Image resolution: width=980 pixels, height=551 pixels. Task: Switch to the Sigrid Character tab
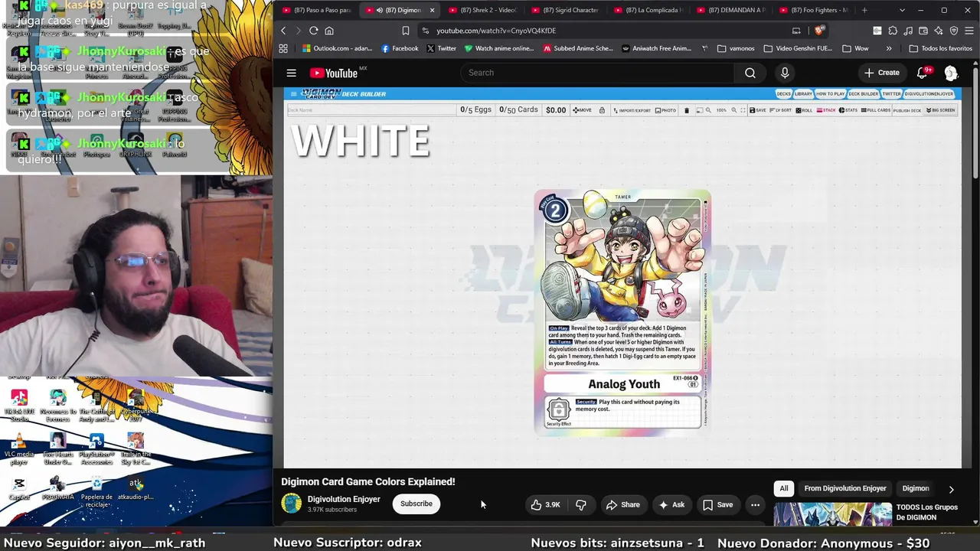click(x=565, y=10)
